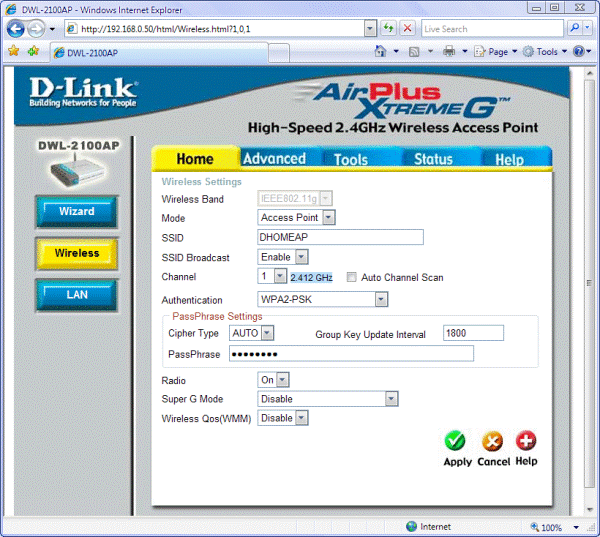Open the Home icon options arrow
The width and height of the screenshot is (600, 537).
coord(396,51)
